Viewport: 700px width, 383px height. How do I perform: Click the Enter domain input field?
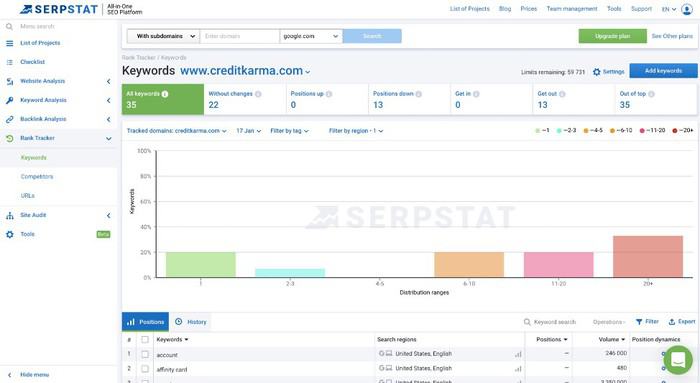point(240,36)
